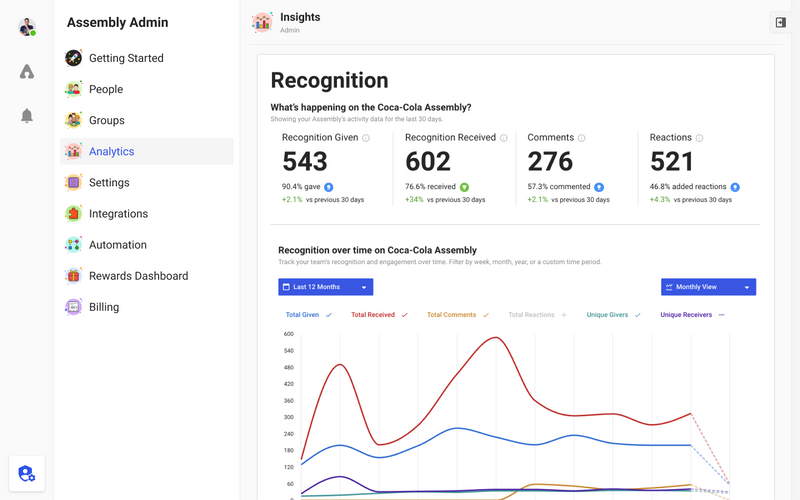Enable the Total Reactions series in legend

tap(537, 315)
